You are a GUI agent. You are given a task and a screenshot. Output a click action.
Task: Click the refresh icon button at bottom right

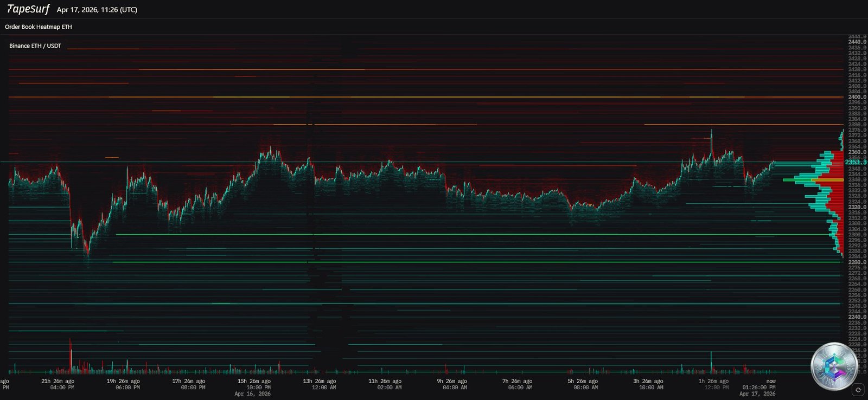coord(858,390)
